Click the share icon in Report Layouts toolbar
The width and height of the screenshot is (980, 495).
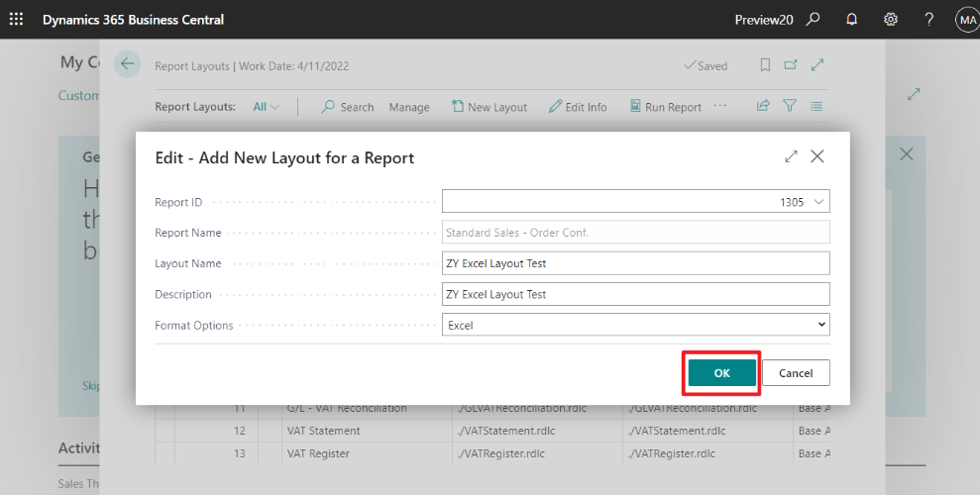pos(763,106)
